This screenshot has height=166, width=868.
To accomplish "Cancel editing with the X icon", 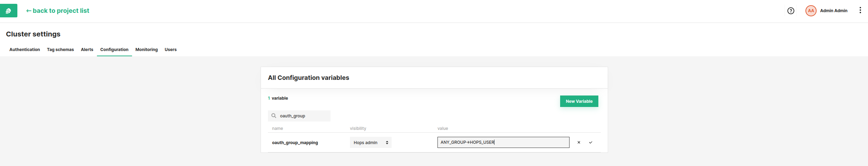I will tap(579, 142).
